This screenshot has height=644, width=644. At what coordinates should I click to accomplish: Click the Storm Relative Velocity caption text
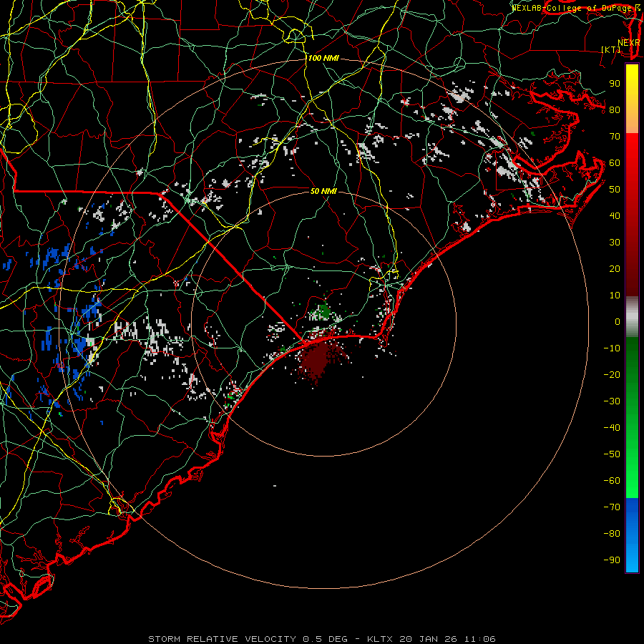coord(322,639)
